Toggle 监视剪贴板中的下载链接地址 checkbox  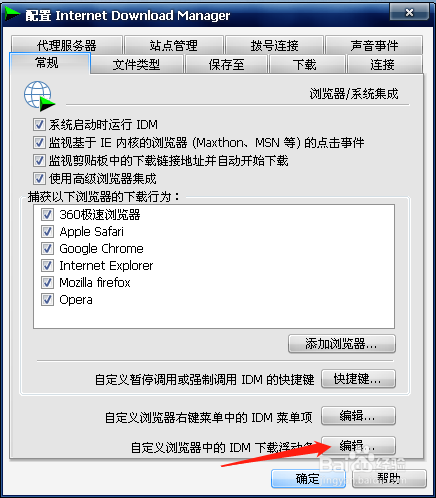39,161
